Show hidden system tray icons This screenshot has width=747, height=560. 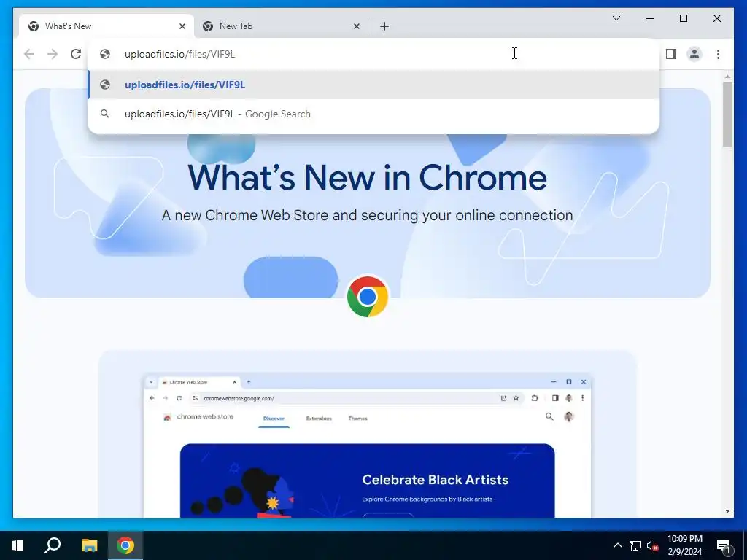617,545
